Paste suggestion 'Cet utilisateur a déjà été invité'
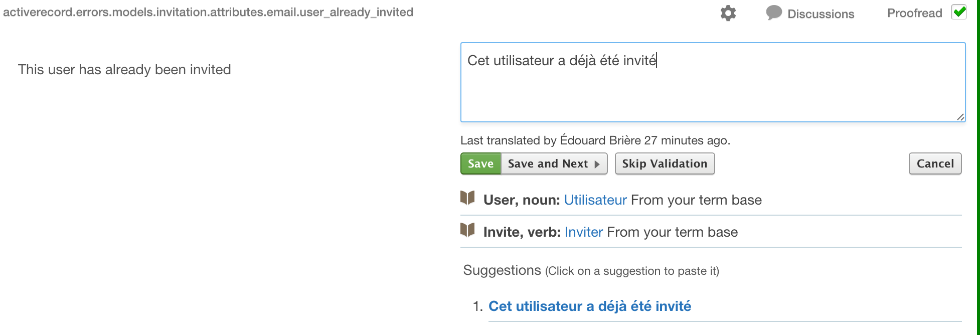Image resolution: width=980 pixels, height=335 pixels. tap(589, 306)
